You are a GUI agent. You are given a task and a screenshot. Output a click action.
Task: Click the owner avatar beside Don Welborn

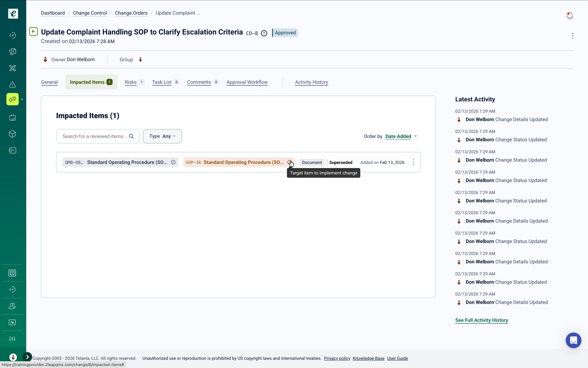click(x=45, y=59)
